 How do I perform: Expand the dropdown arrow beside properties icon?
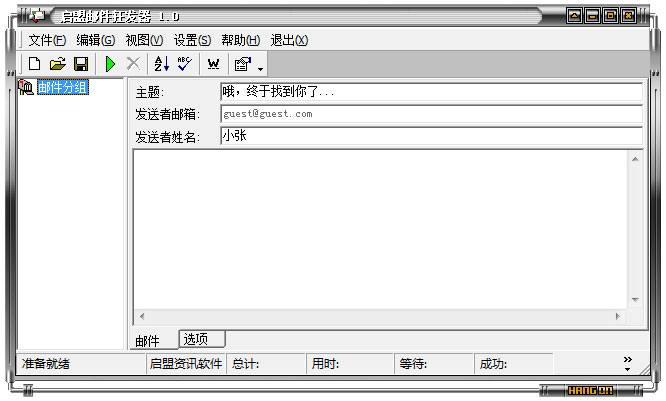coord(260,69)
